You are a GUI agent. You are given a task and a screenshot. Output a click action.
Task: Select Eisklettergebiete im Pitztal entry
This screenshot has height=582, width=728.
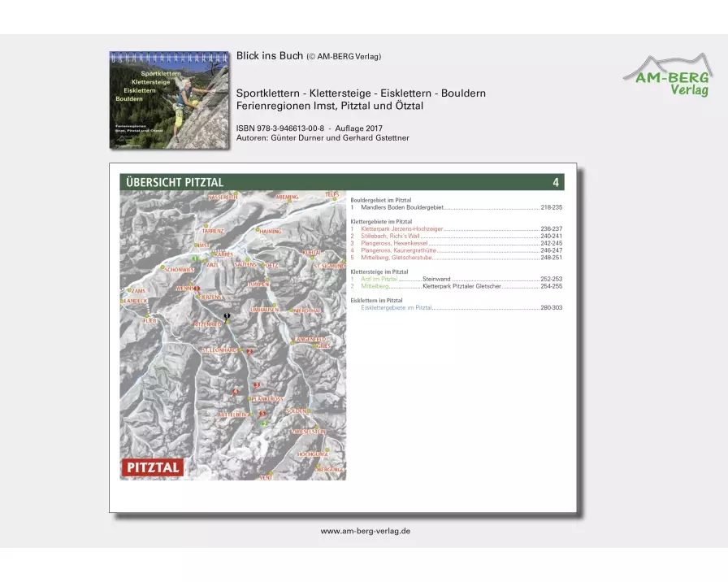pyautogui.click(x=396, y=308)
